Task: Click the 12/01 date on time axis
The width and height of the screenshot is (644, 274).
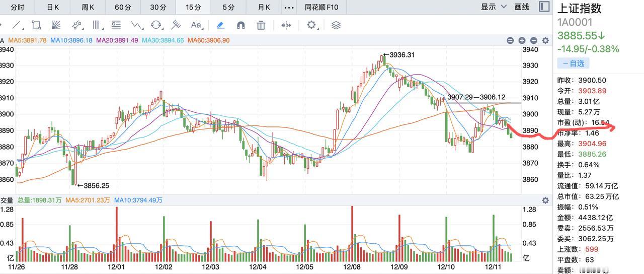Action: [117, 266]
